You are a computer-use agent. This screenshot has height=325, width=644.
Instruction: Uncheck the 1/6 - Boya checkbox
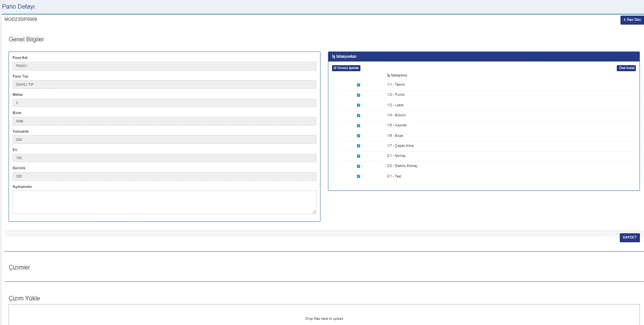click(x=359, y=136)
